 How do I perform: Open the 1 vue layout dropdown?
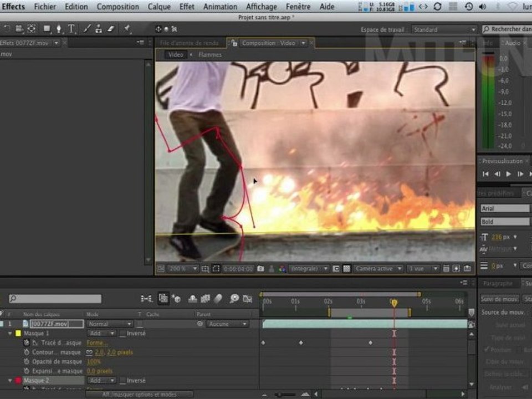tap(423, 269)
